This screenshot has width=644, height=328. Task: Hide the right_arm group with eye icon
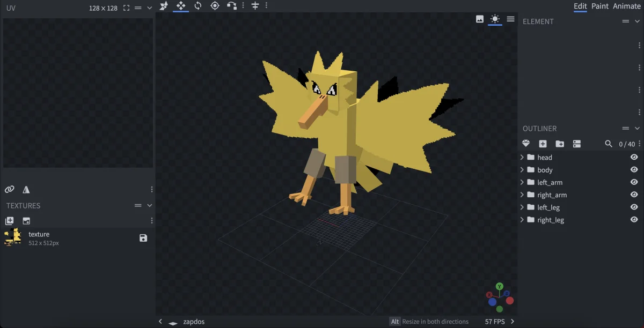point(634,195)
